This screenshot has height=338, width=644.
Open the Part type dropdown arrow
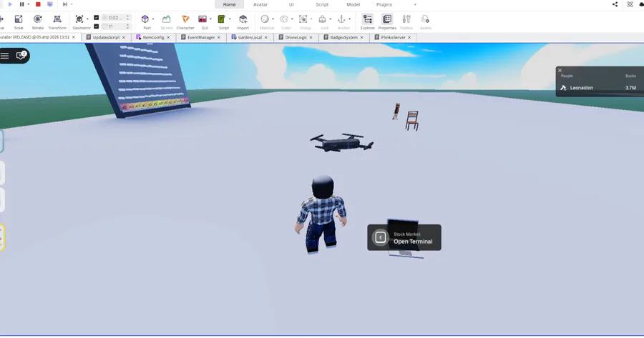pos(153,19)
